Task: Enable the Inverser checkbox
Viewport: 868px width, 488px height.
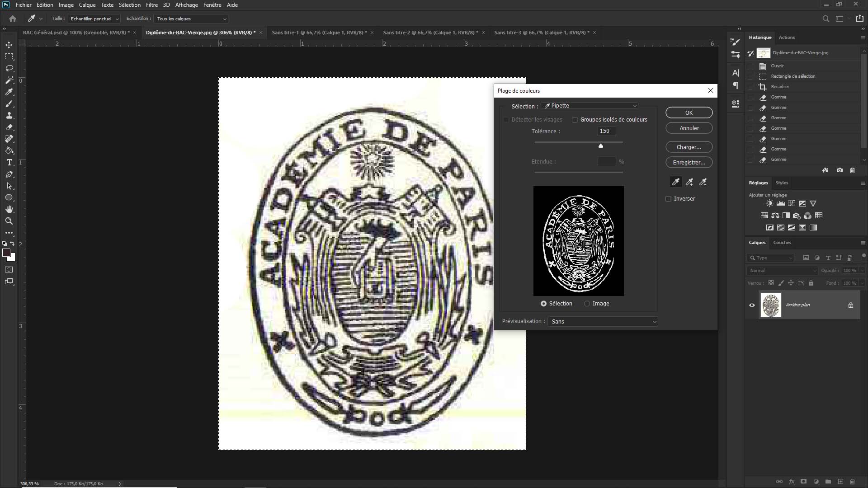Action: coord(668,199)
